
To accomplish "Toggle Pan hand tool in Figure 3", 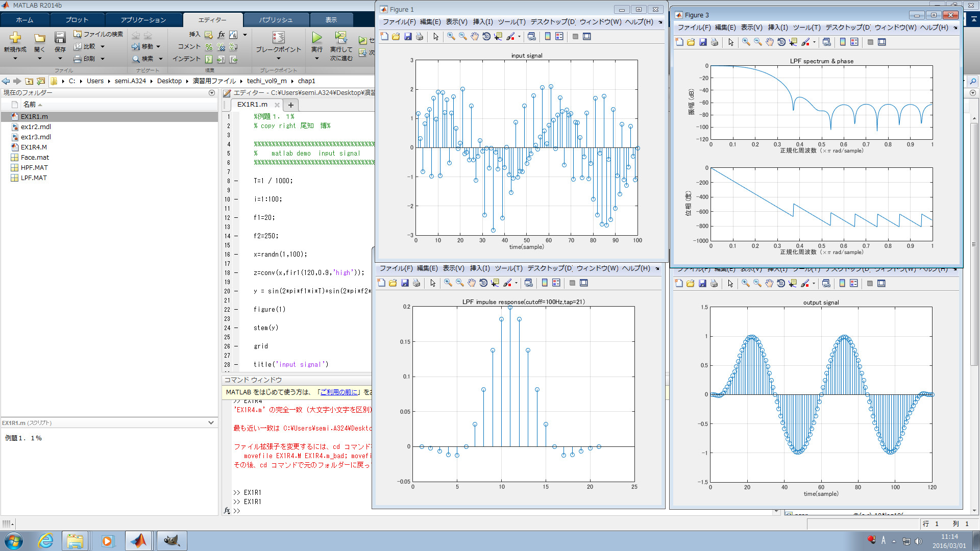I will click(x=770, y=42).
